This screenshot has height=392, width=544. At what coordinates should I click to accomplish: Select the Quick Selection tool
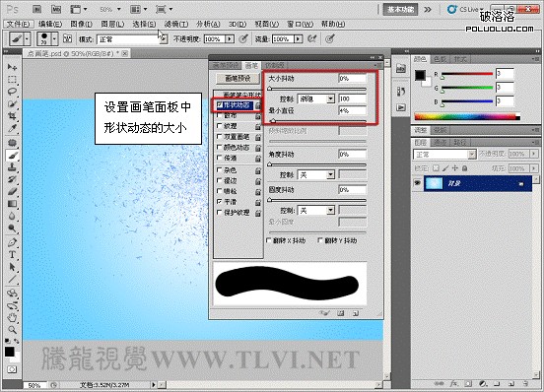click(x=12, y=103)
